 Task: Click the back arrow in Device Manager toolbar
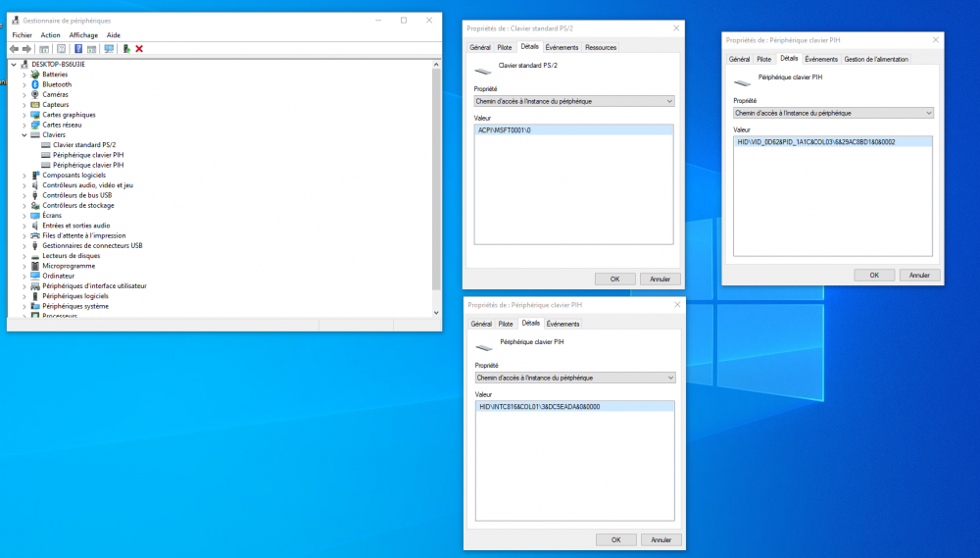(14, 49)
